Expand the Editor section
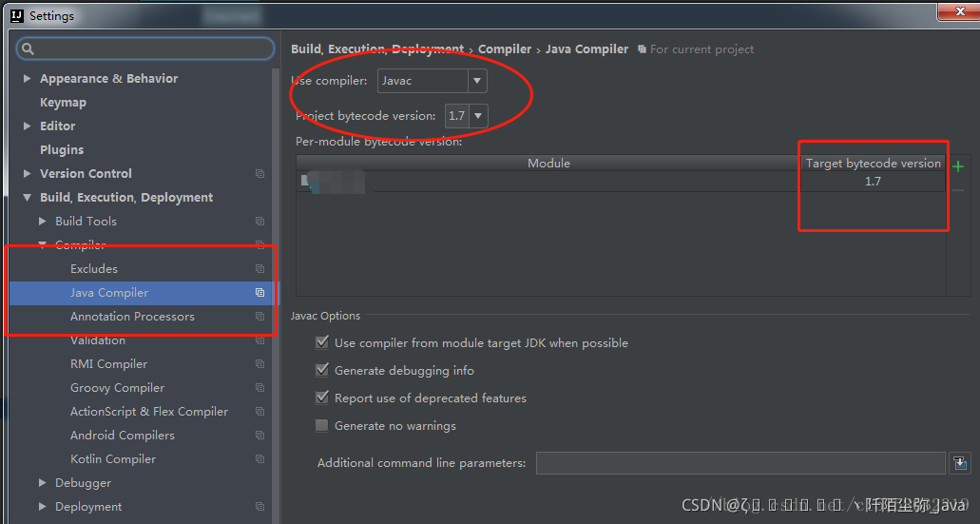The image size is (980, 524). (27, 126)
